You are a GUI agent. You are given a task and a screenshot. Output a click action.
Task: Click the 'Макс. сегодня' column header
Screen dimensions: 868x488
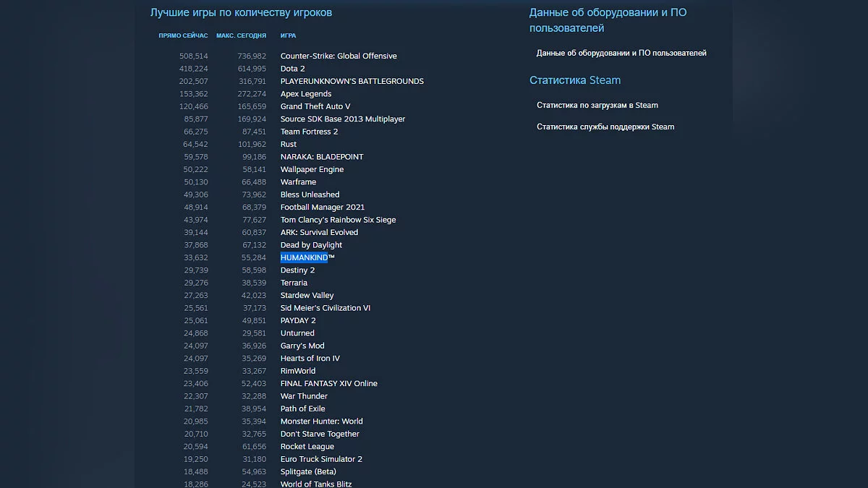click(242, 35)
